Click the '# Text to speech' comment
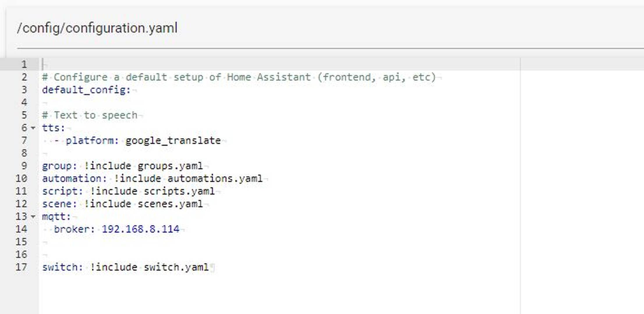This screenshot has height=314, width=644. [x=90, y=115]
